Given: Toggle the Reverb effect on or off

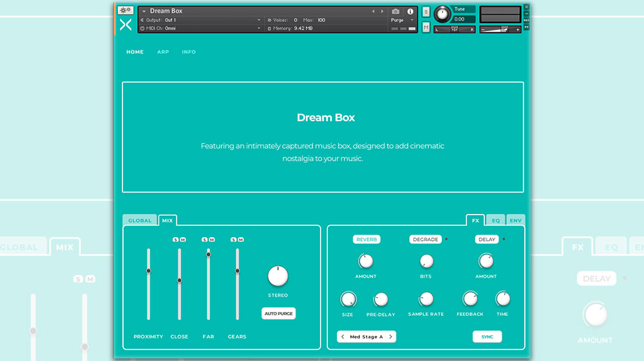Looking at the screenshot, I should click(x=366, y=239).
